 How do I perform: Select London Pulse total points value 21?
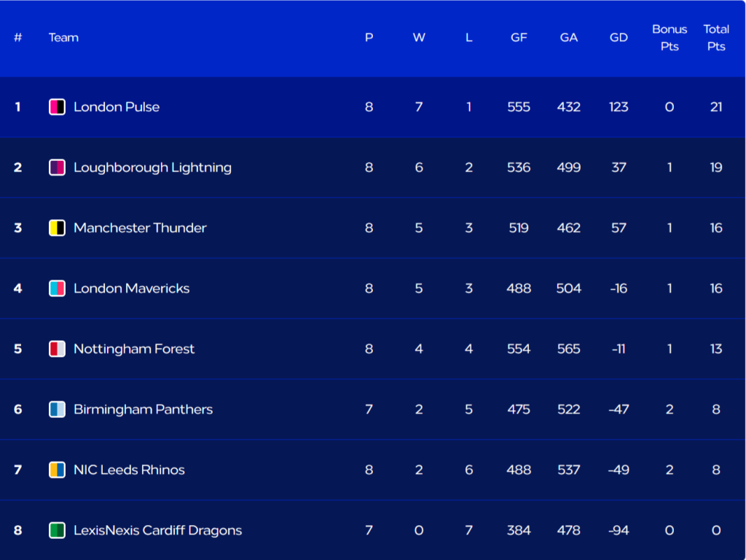[716, 107]
